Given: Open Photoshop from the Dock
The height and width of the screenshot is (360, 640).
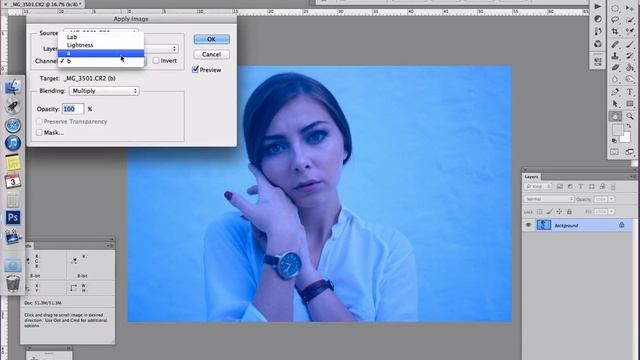Looking at the screenshot, I should click(13, 217).
